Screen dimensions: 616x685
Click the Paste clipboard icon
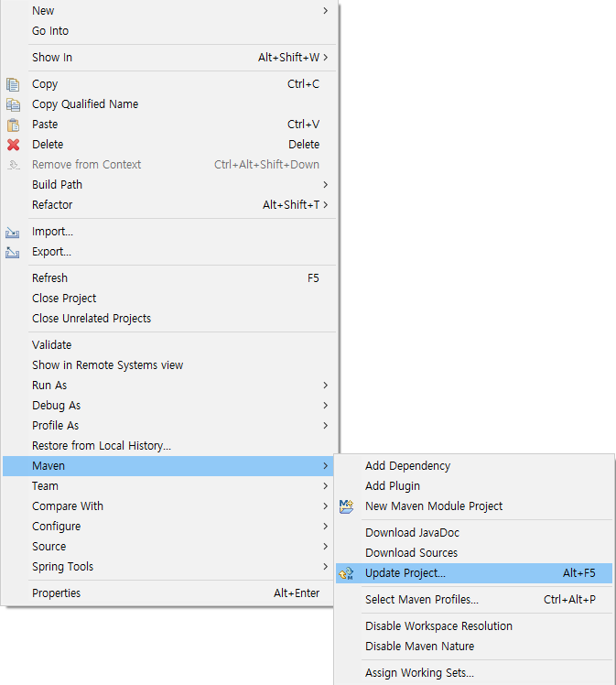click(13, 125)
